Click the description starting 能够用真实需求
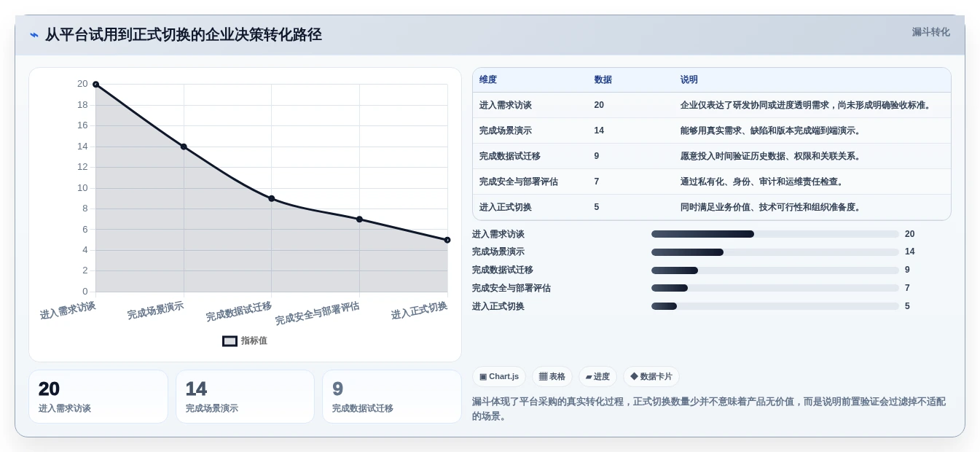 (771, 130)
